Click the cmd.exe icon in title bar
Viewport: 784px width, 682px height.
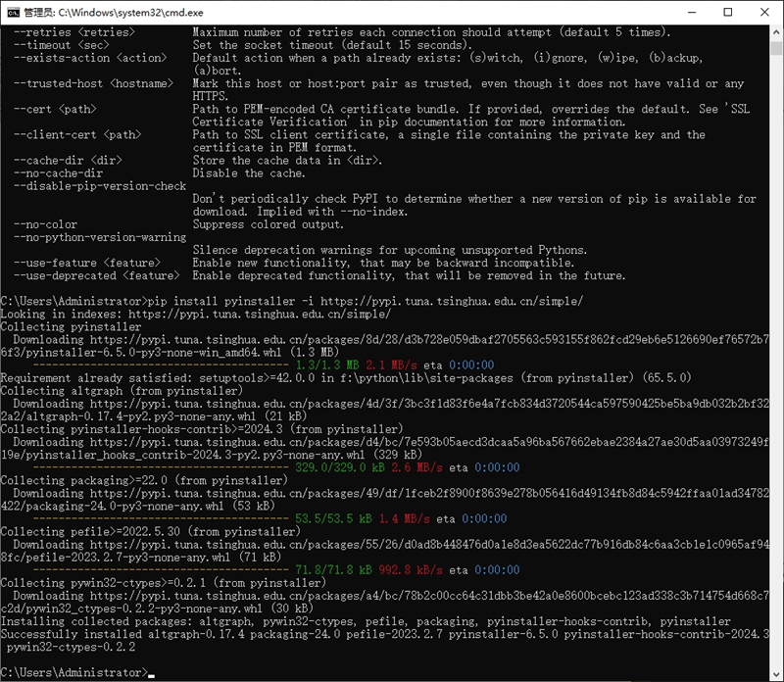[x=13, y=13]
